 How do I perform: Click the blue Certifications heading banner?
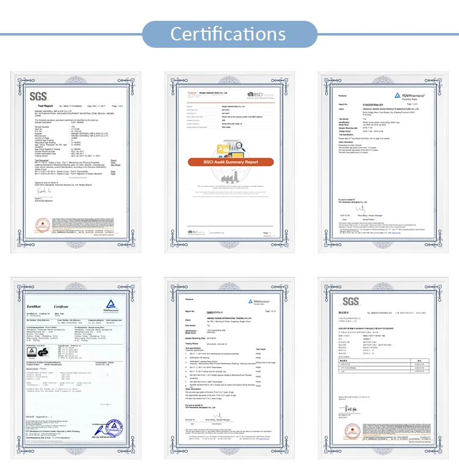click(x=228, y=34)
